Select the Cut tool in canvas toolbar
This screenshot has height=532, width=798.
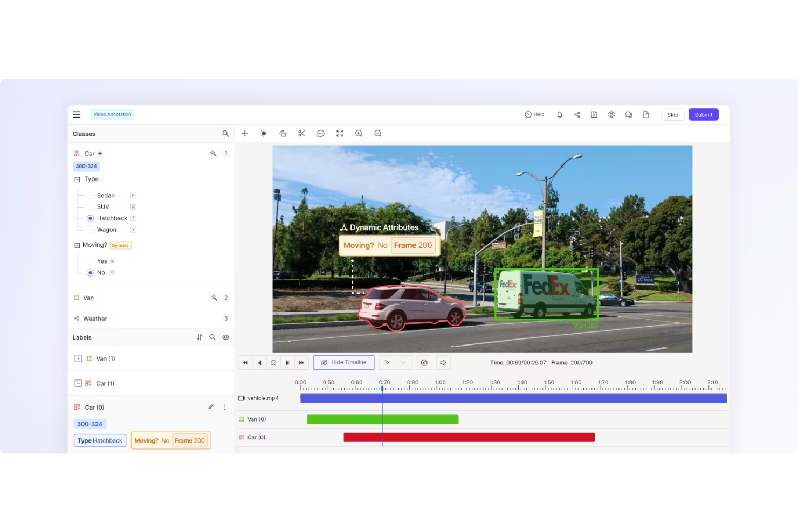[301, 133]
